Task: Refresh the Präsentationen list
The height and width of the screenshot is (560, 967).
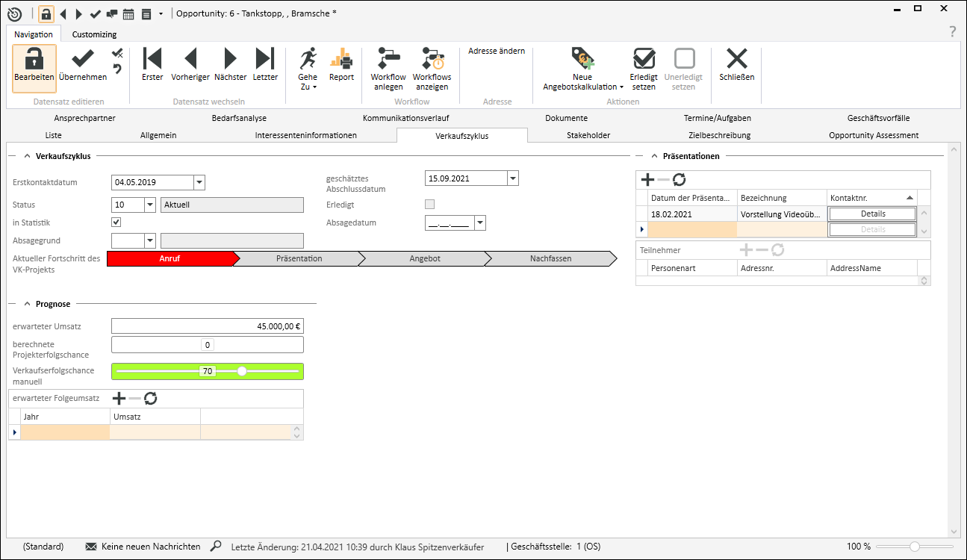Action: pos(679,179)
